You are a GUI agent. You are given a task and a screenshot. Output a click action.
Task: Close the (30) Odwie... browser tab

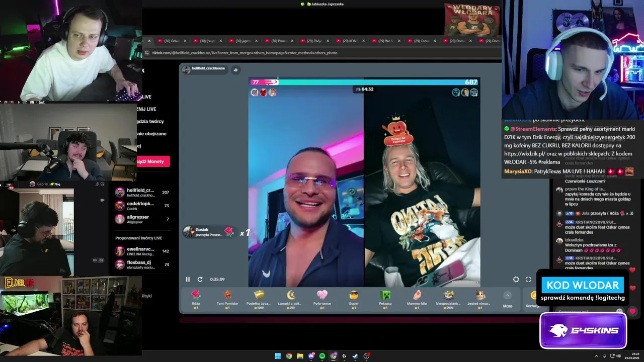click(185, 41)
